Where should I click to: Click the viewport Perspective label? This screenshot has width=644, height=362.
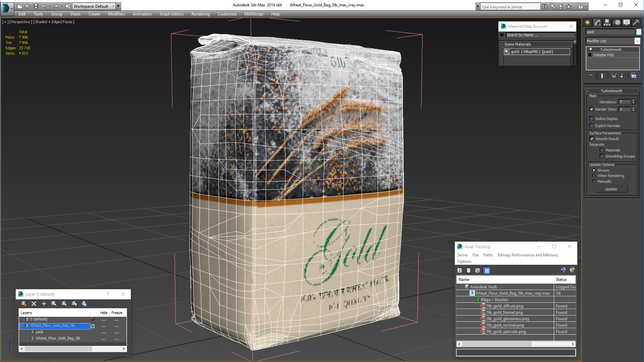(x=21, y=22)
